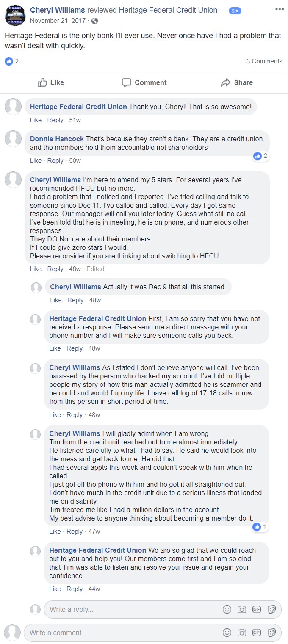
Task: Reply to Donnie Hancock's comment
Action: [55, 161]
